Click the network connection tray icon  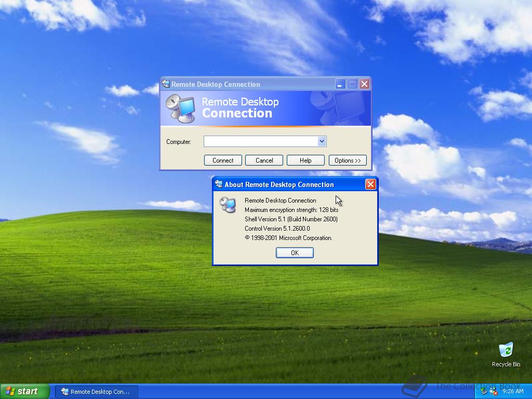point(484,392)
